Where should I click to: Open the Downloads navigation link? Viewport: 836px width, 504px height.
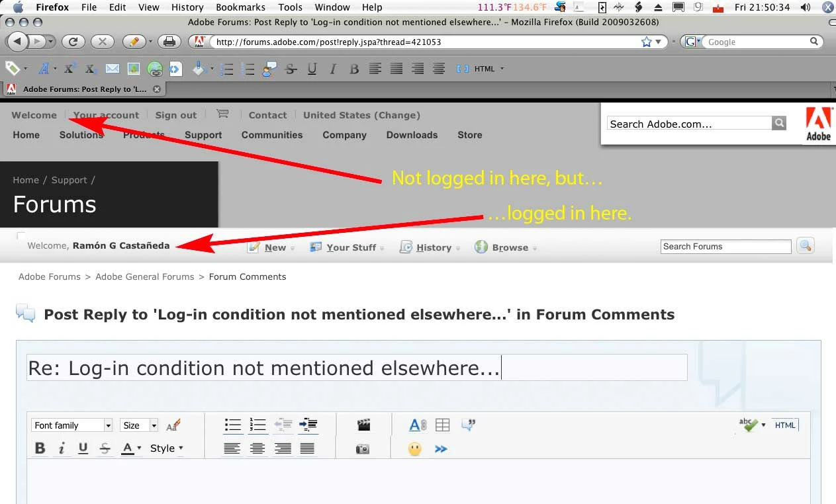(412, 135)
